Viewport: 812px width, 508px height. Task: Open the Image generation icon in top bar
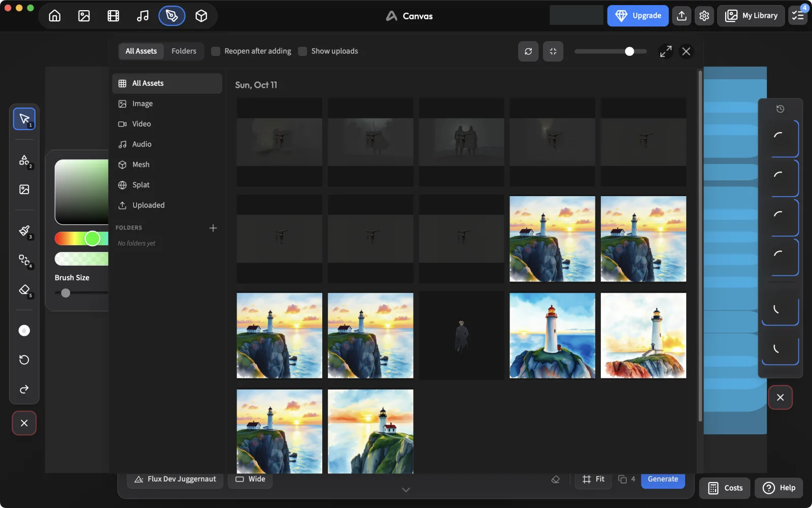[x=84, y=16]
